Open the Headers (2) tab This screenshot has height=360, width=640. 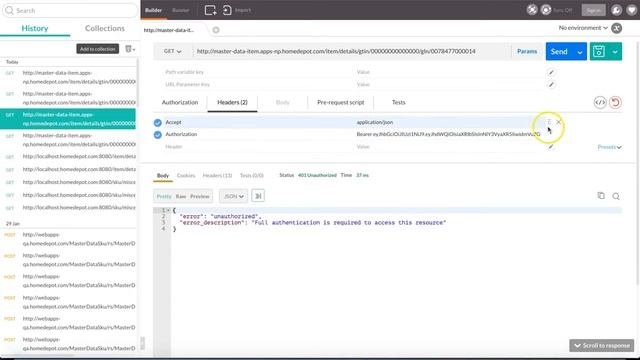(x=232, y=102)
